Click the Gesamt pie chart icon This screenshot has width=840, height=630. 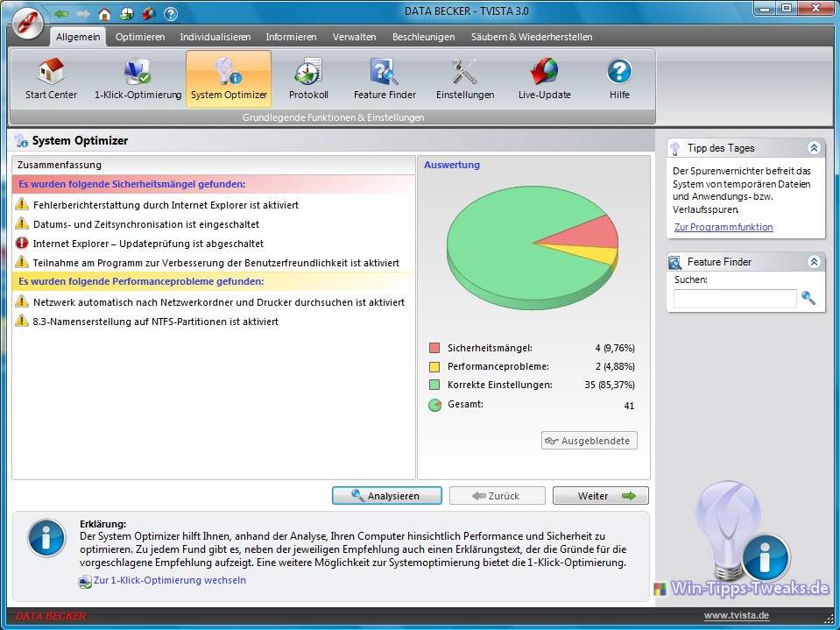(x=434, y=405)
